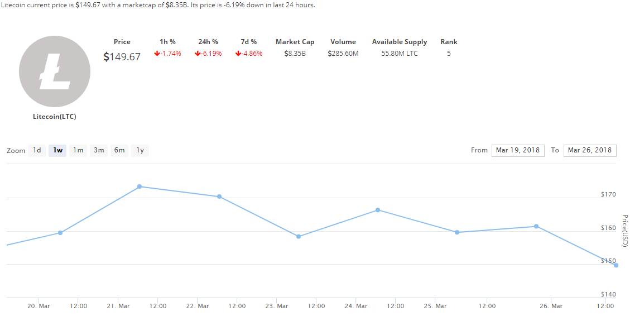This screenshot has height=316, width=644.
Task: Click the 26. Mar axis label
Action: (x=551, y=306)
